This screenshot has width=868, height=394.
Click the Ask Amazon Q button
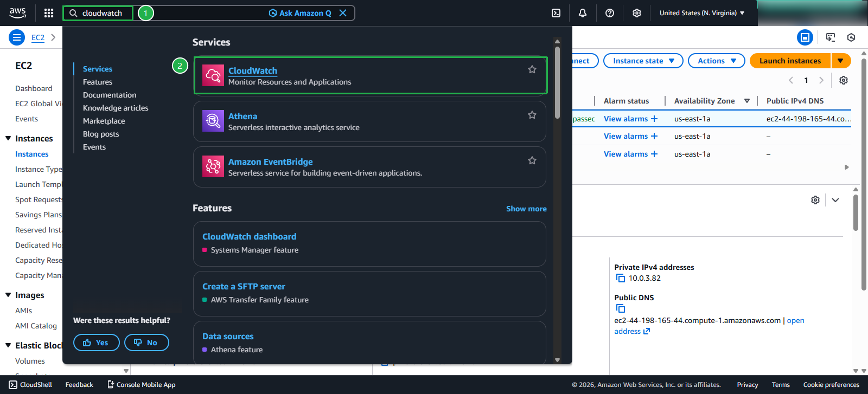tap(300, 13)
